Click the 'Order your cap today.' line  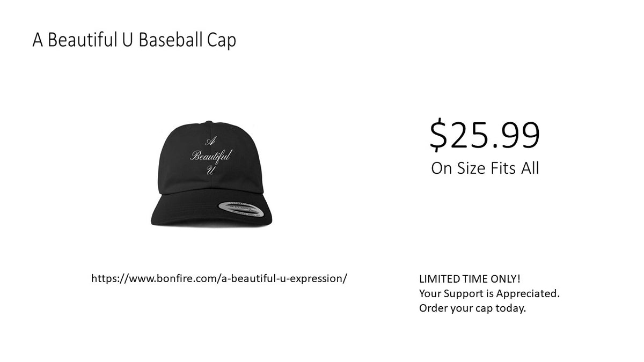click(472, 309)
